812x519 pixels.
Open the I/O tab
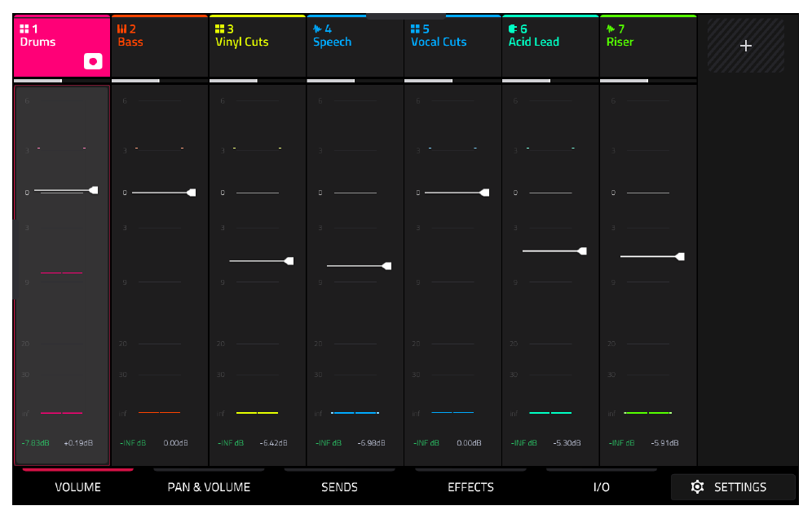(x=602, y=487)
